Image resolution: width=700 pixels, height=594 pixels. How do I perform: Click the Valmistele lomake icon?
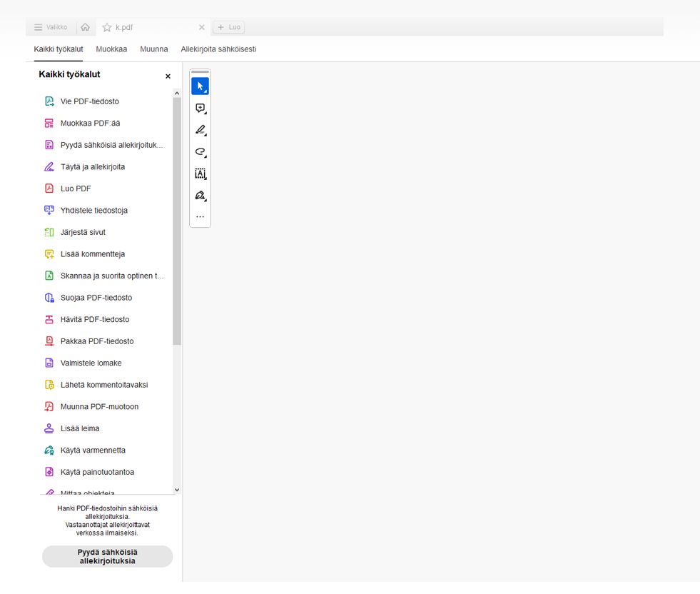(49, 363)
